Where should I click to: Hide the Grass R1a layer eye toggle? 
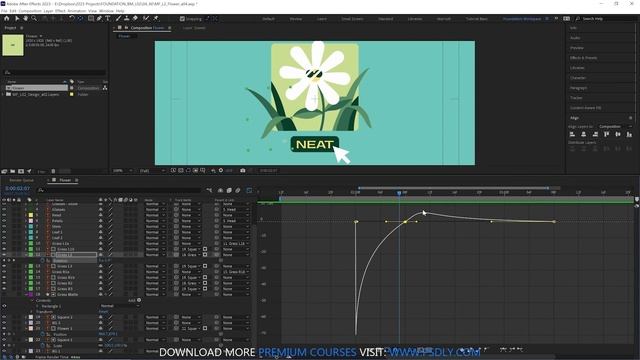[x=4, y=271]
